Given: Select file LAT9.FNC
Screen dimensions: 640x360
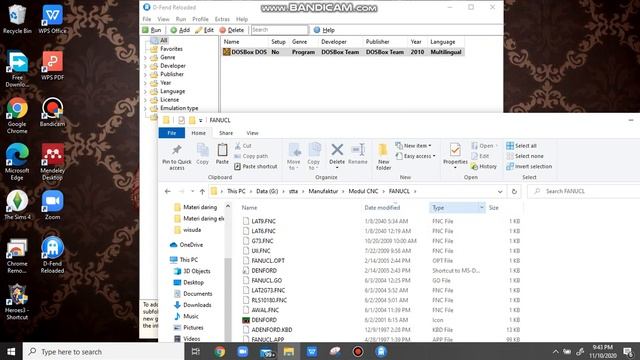Looking at the screenshot, I should [x=263, y=221].
